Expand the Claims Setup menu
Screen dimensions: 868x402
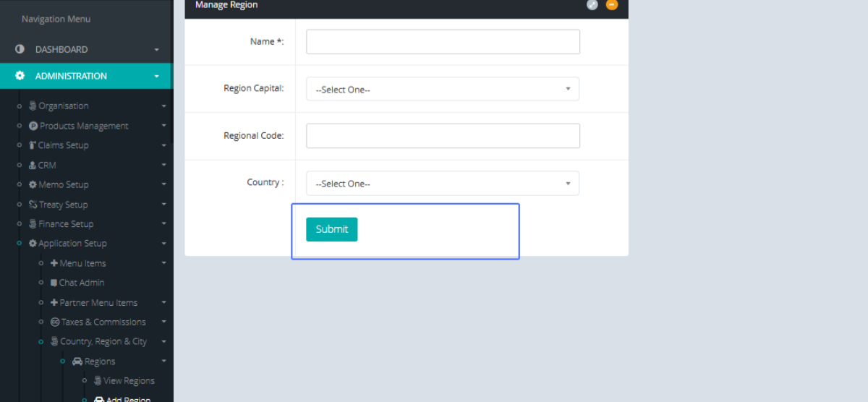click(x=63, y=145)
